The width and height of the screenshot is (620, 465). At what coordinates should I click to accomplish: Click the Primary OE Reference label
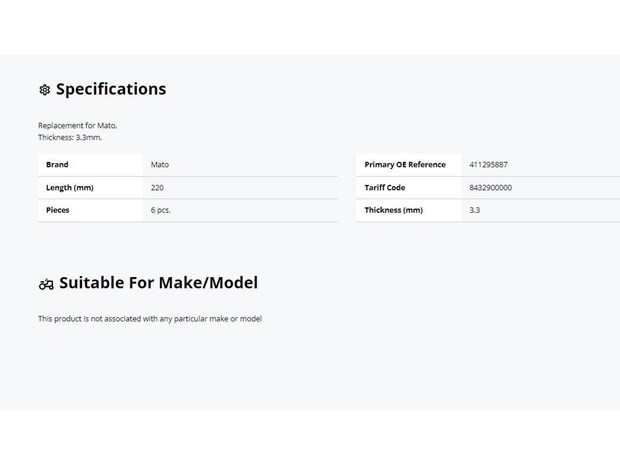(x=405, y=164)
